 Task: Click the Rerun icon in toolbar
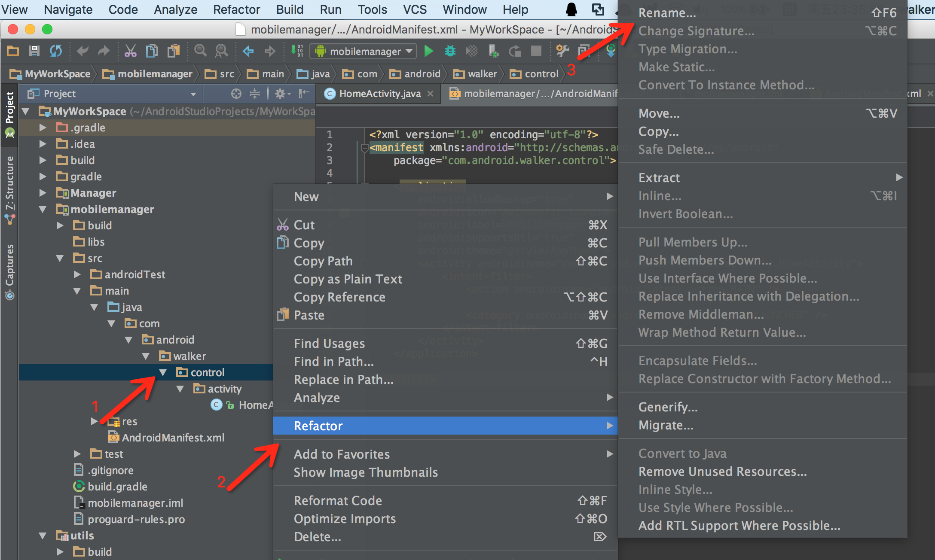coord(515,51)
